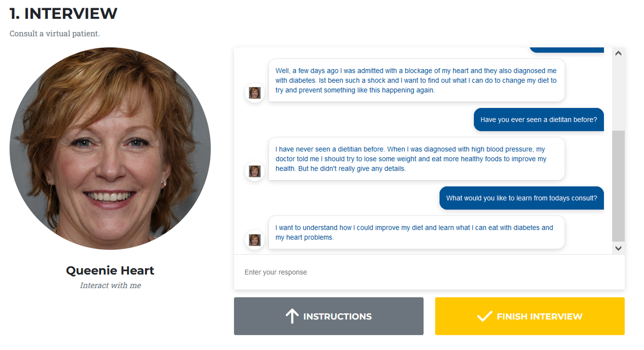The image size is (644, 350).
Task: Click the upward arrow icon on Instructions
Action: 292,316
